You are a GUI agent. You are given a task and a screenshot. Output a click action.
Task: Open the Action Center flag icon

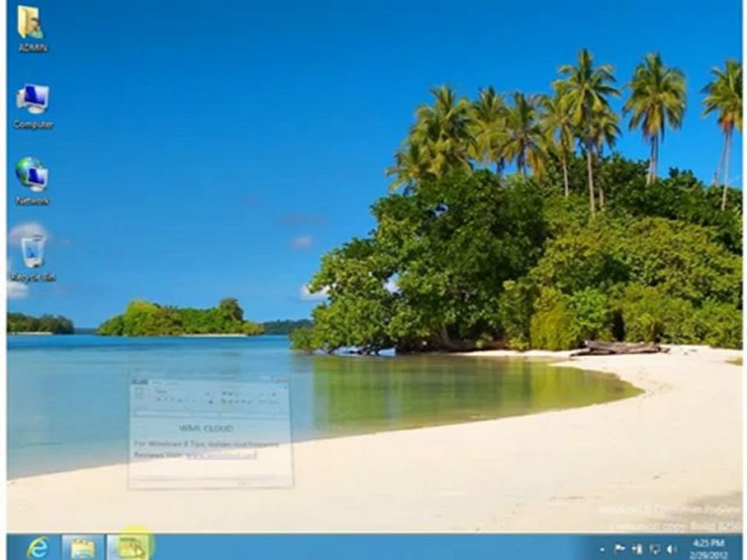620,549
